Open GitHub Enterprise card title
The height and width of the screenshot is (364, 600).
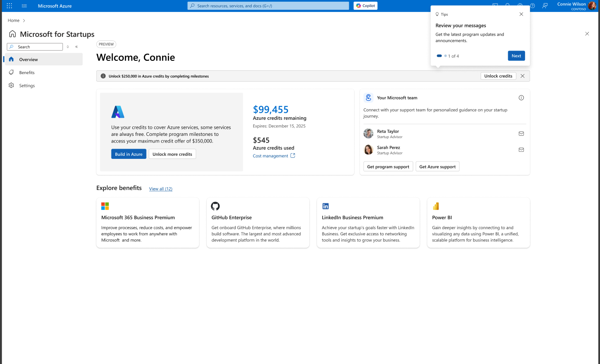click(232, 218)
